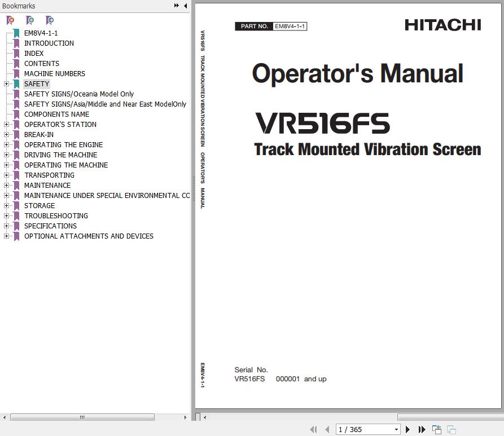Click the double-arrow expand icon in Bookmarks header

coord(177,6)
